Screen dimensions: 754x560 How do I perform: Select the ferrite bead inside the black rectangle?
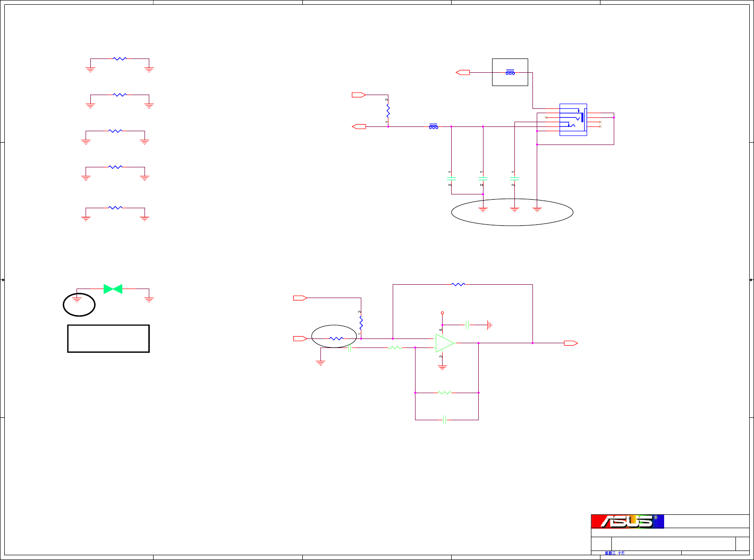[510, 72]
